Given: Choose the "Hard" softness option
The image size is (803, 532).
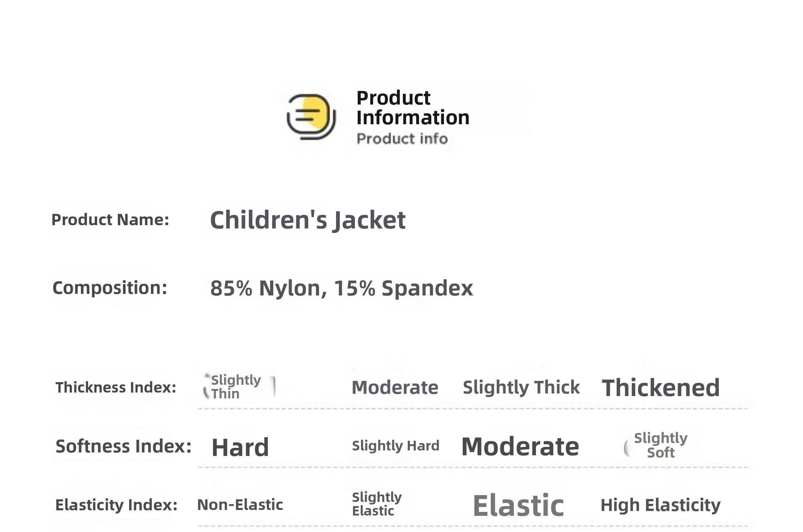Looking at the screenshot, I should [240, 448].
